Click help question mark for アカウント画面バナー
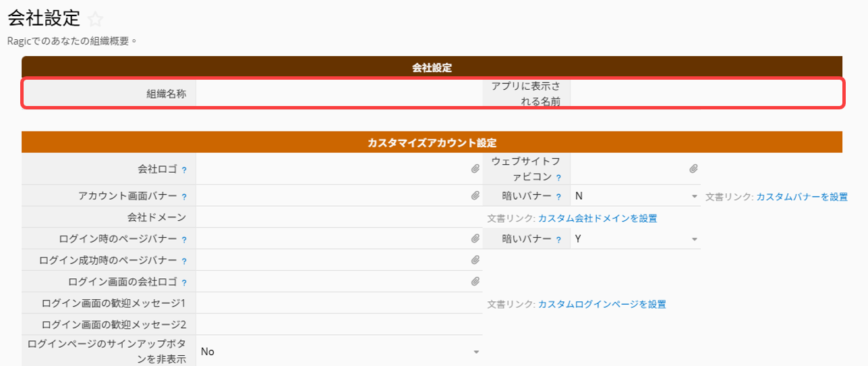The width and height of the screenshot is (868, 366). point(184,197)
